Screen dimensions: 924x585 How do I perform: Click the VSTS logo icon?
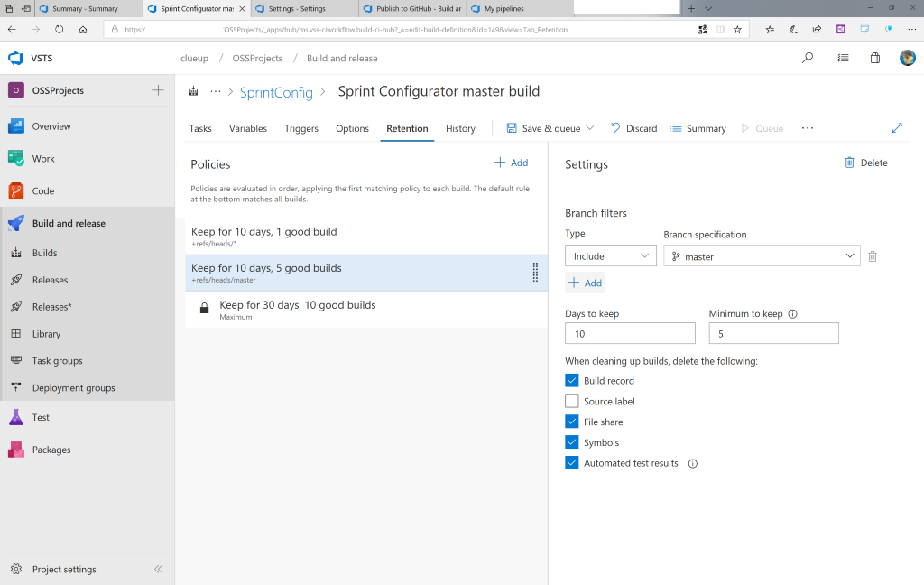15,58
